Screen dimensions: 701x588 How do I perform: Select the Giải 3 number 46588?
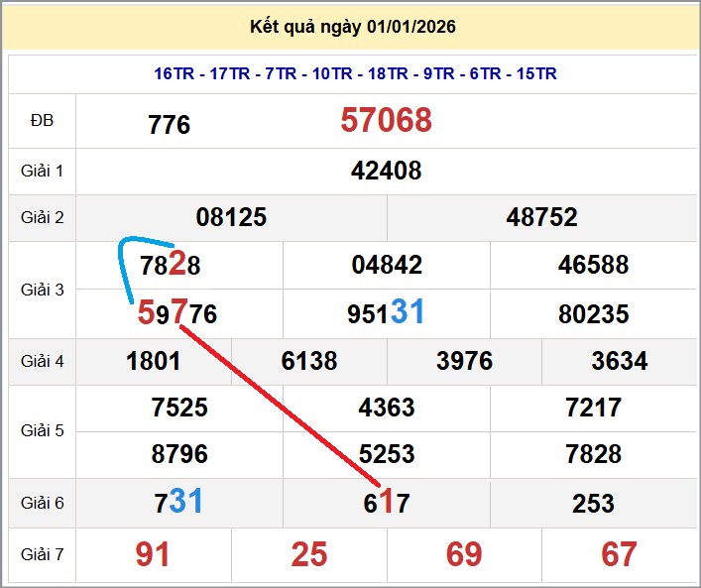[x=593, y=265]
